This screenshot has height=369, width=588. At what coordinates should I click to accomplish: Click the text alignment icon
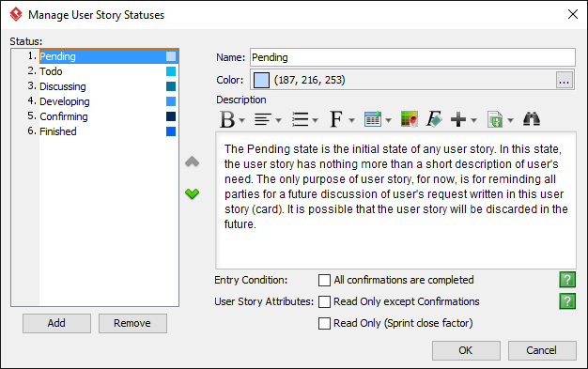(262, 120)
